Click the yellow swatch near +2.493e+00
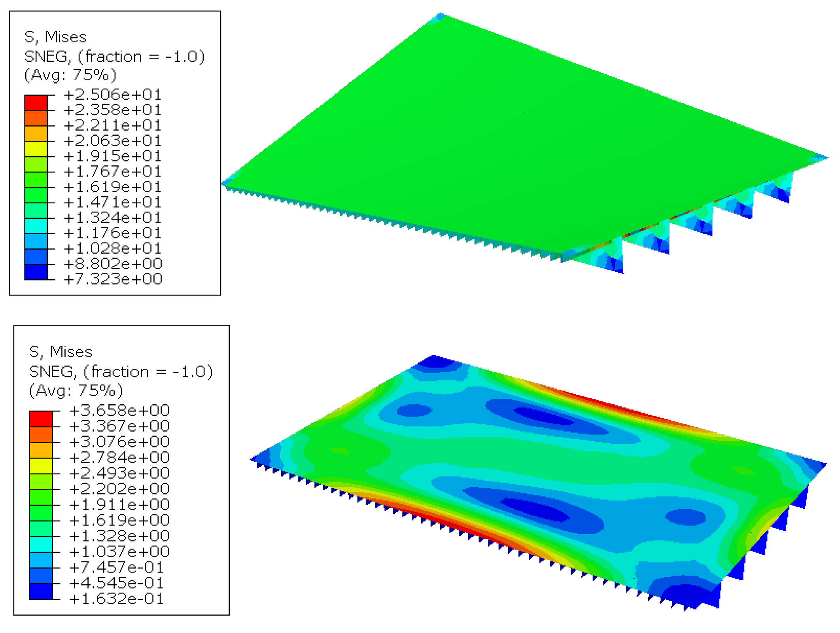Image resolution: width=840 pixels, height=633 pixels. pos(41,466)
